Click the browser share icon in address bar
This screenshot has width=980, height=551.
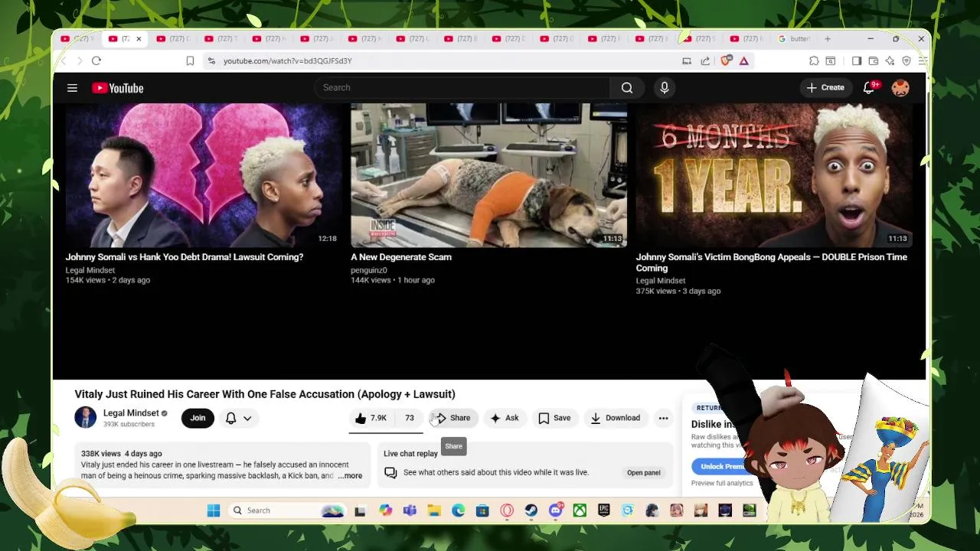pos(705,60)
